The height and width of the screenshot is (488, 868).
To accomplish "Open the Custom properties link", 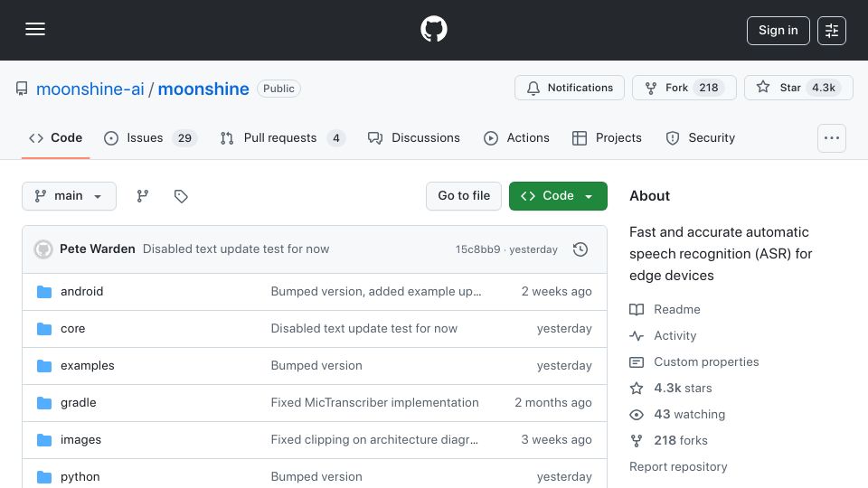I will point(706,361).
